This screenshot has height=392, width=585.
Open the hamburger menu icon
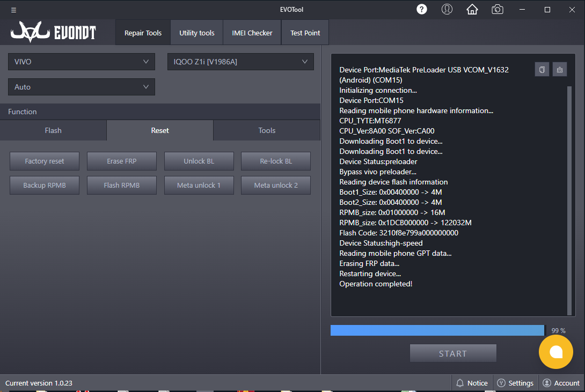coord(13,10)
